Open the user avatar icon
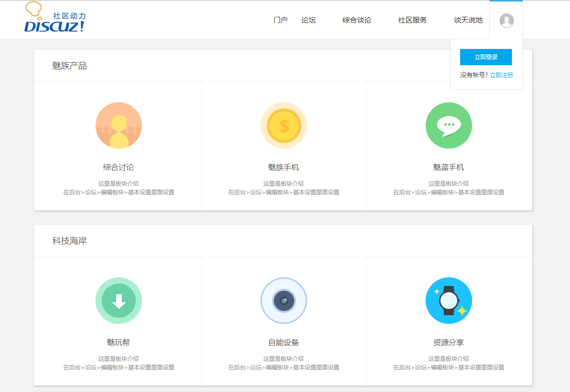 tap(506, 20)
